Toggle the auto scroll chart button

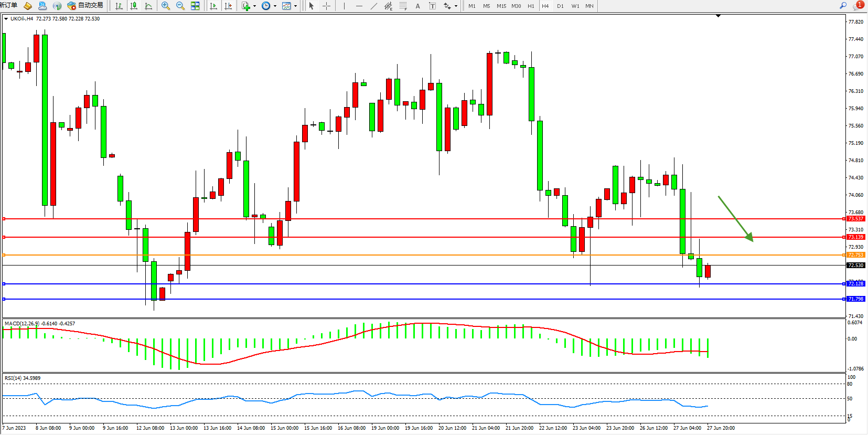tap(213, 6)
